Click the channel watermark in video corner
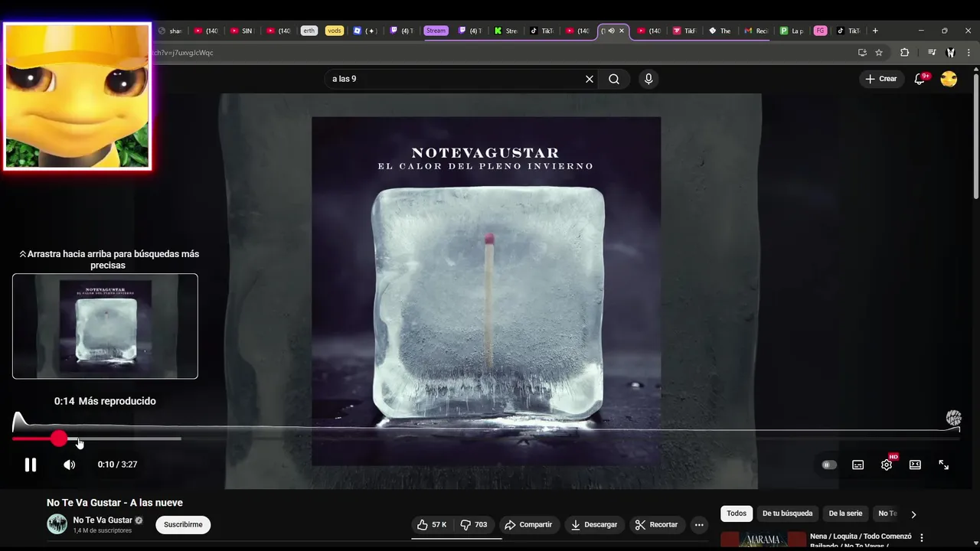Screen dimensions: 980x551 pyautogui.click(x=953, y=418)
